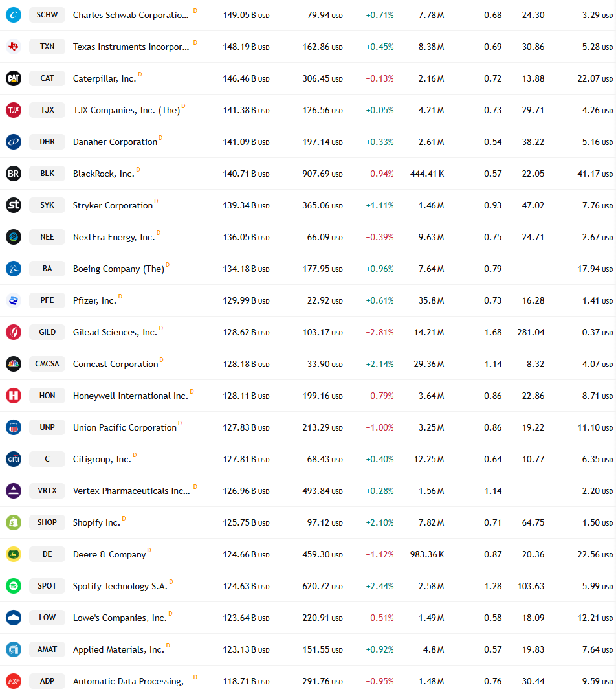This screenshot has height=696, width=616.
Task: Select the +2.44% change for Spotify
Action: point(380,587)
